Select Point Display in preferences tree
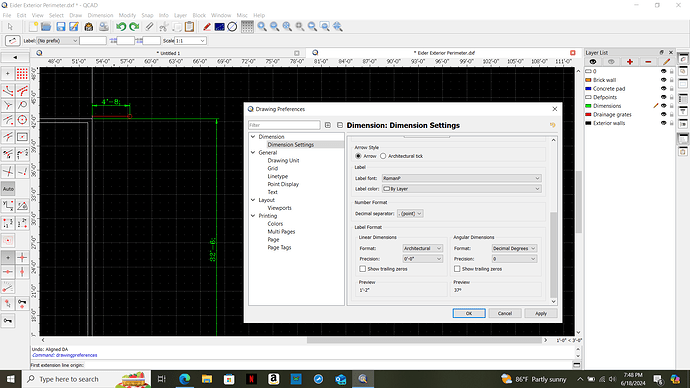The height and width of the screenshot is (388, 690). [x=283, y=184]
